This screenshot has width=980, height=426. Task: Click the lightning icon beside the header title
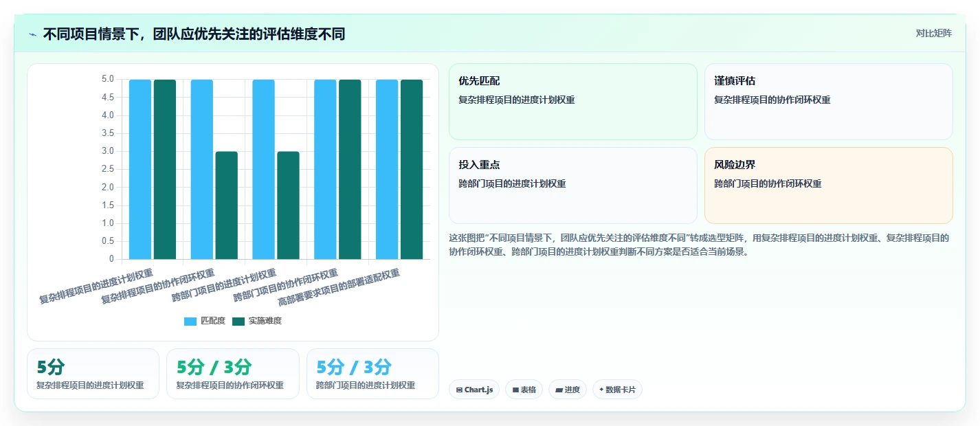pyautogui.click(x=33, y=34)
